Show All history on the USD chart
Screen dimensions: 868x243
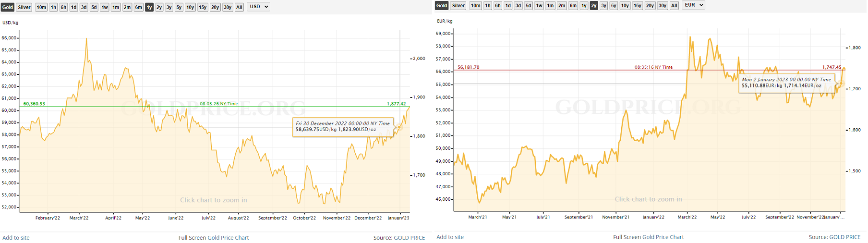tap(239, 7)
